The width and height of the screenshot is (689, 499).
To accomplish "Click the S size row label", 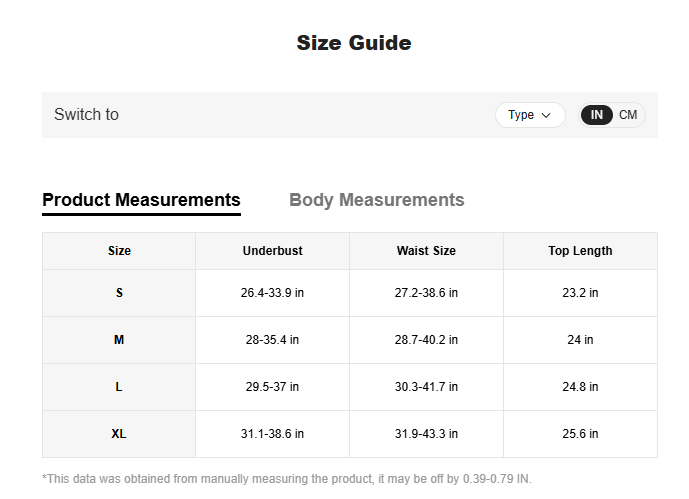I will pyautogui.click(x=119, y=293).
